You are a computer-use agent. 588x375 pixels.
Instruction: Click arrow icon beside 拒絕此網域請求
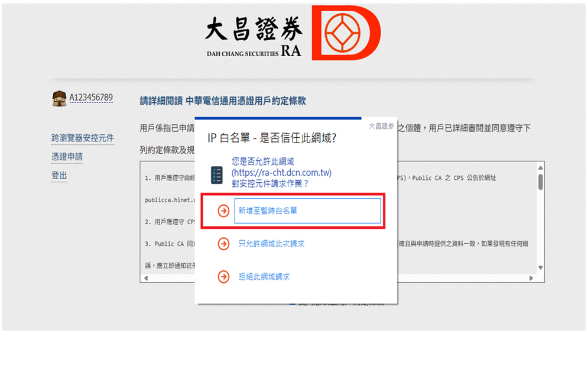click(223, 277)
